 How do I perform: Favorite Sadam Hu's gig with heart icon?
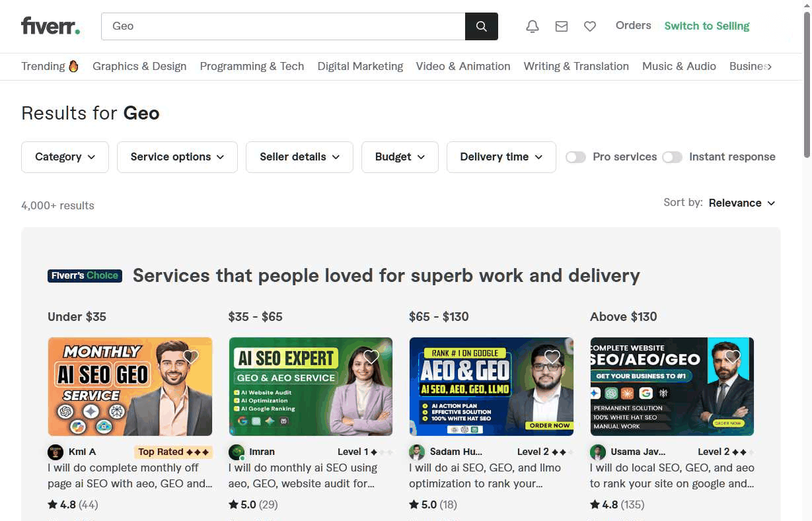tap(552, 357)
